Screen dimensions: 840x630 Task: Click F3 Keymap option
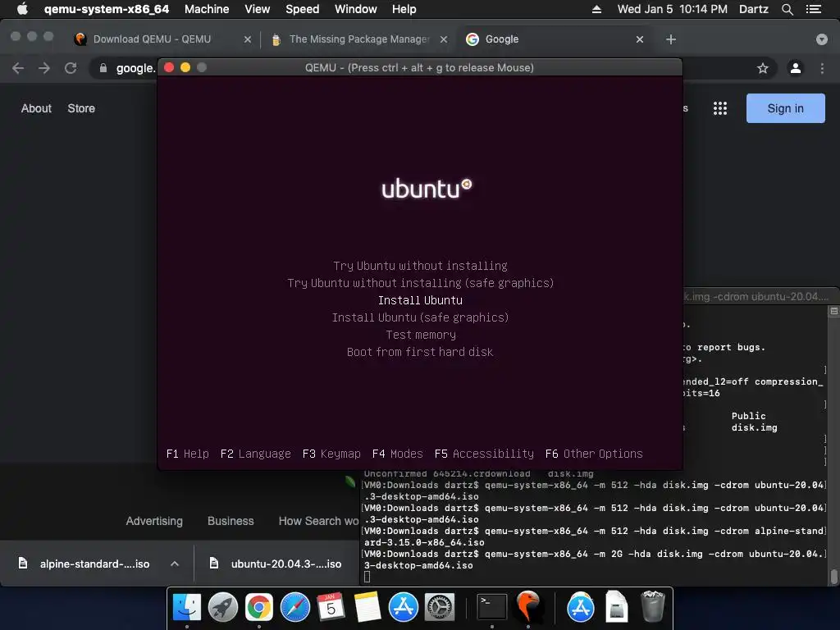coord(331,454)
